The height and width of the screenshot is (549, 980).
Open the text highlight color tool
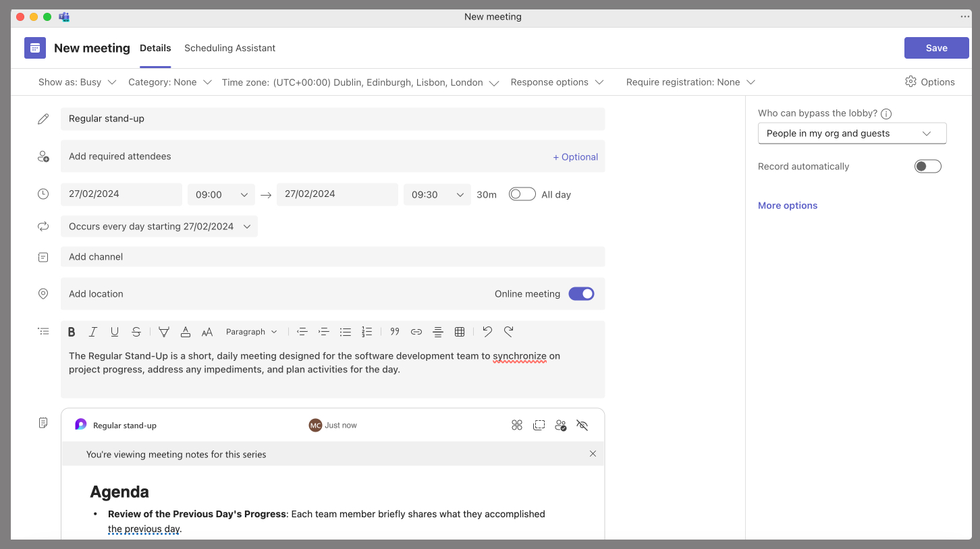(x=164, y=332)
